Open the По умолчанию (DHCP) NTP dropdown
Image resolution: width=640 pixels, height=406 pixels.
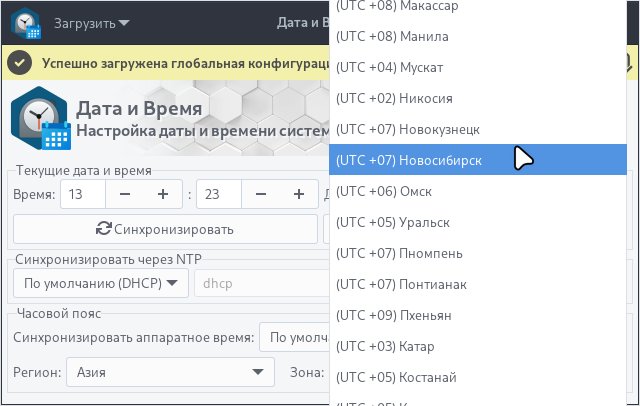101,283
